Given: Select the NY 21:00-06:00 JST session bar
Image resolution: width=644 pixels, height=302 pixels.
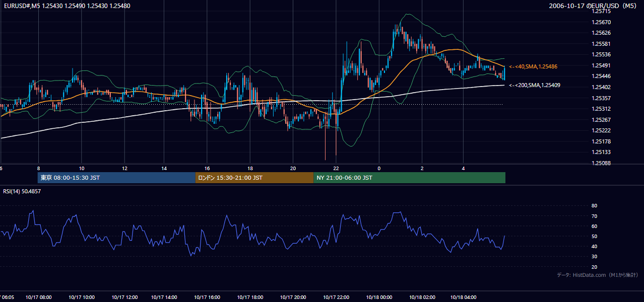Looking at the screenshot, I should pyautogui.click(x=409, y=178).
